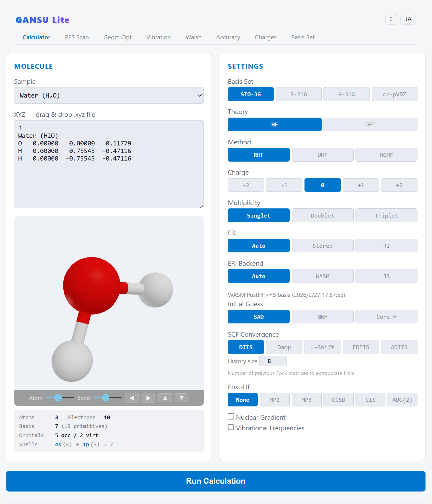Check the Nuclear Gradient checkbox

tap(231, 417)
